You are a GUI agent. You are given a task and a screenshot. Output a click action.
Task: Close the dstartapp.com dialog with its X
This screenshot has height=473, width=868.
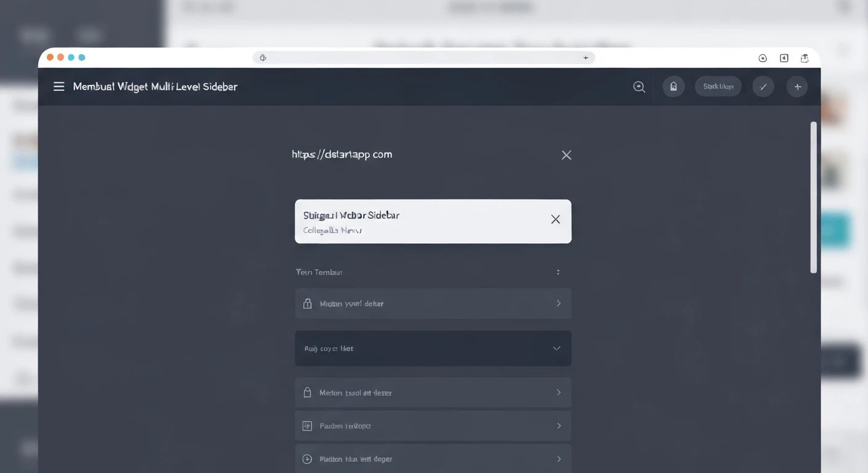[x=567, y=155]
